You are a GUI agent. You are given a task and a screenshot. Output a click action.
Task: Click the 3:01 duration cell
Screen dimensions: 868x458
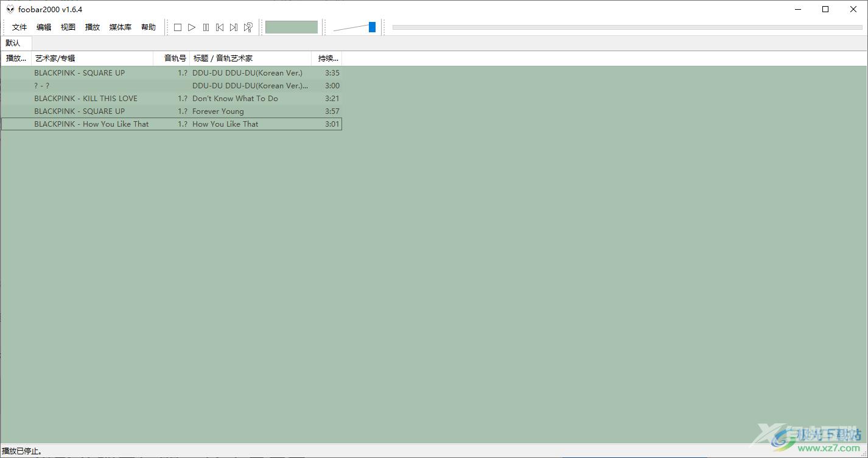332,124
